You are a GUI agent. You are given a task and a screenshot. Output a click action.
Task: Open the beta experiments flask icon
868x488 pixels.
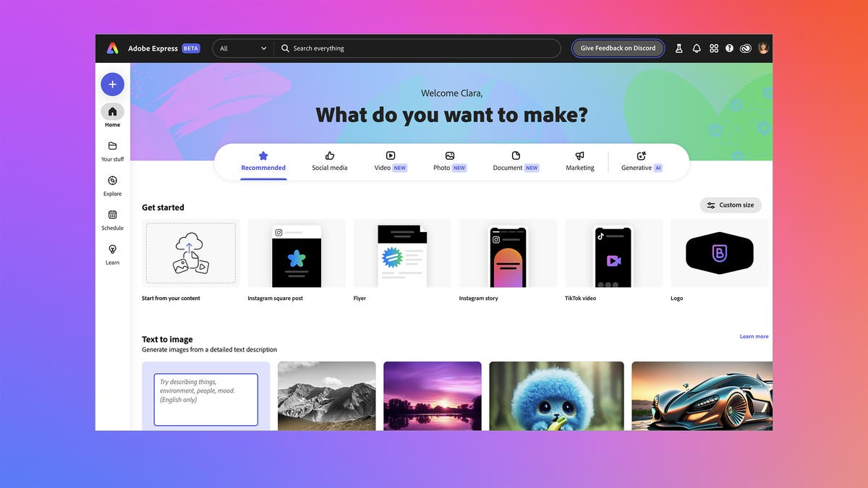coord(678,48)
